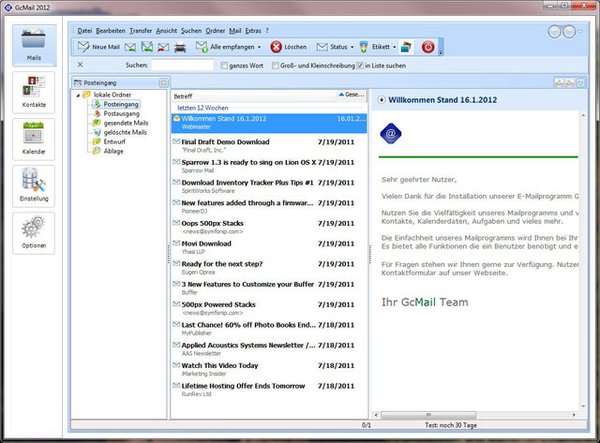Click the red power icon in toolbar
The width and height of the screenshot is (600, 443).
click(428, 47)
